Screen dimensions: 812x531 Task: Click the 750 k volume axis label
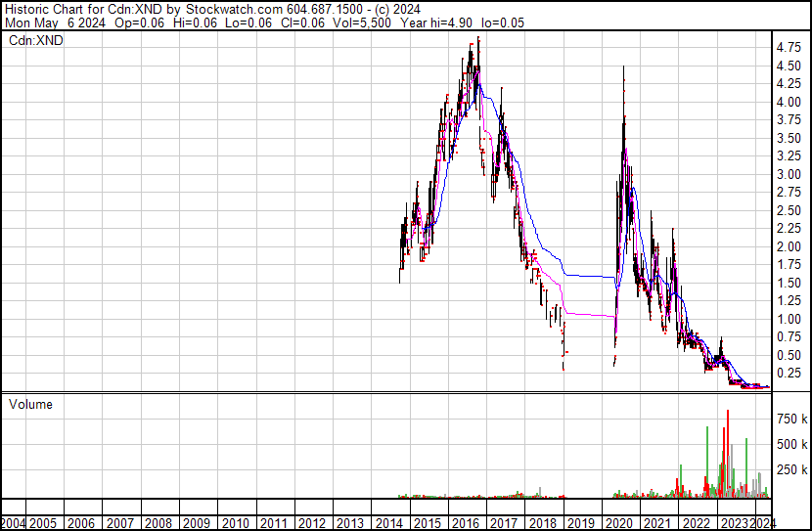(791, 419)
